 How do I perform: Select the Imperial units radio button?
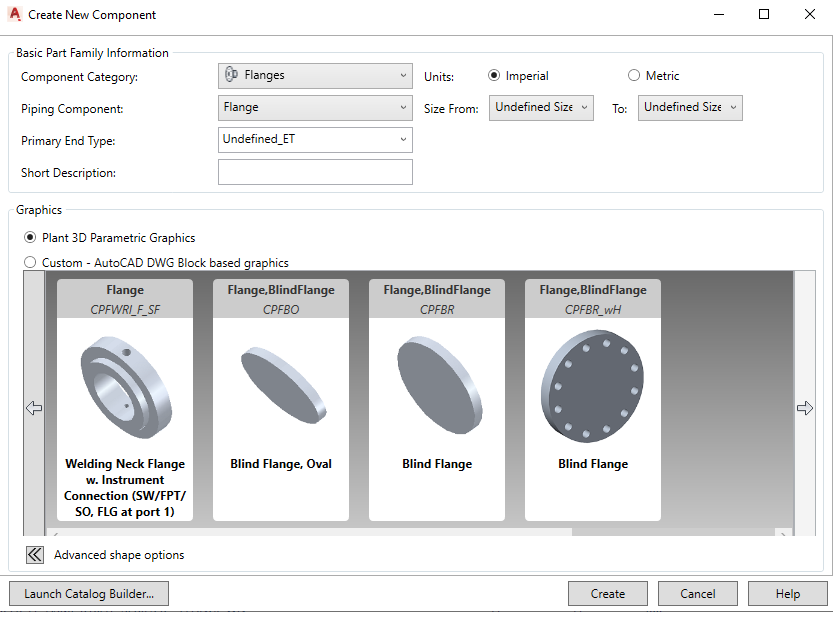[x=494, y=75]
